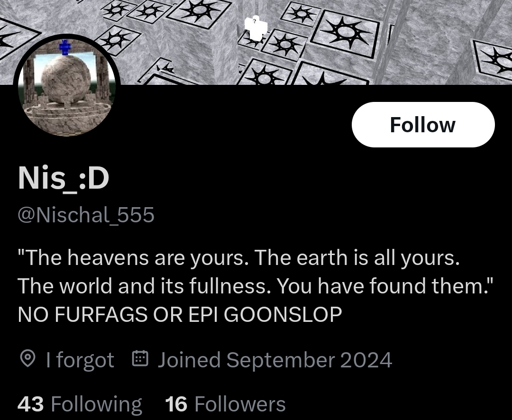
Task: Click the "I forgot" location text
Action: (80, 360)
